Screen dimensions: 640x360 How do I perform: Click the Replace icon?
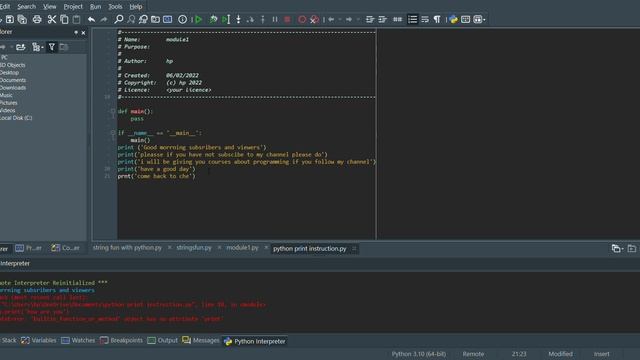click(143, 19)
